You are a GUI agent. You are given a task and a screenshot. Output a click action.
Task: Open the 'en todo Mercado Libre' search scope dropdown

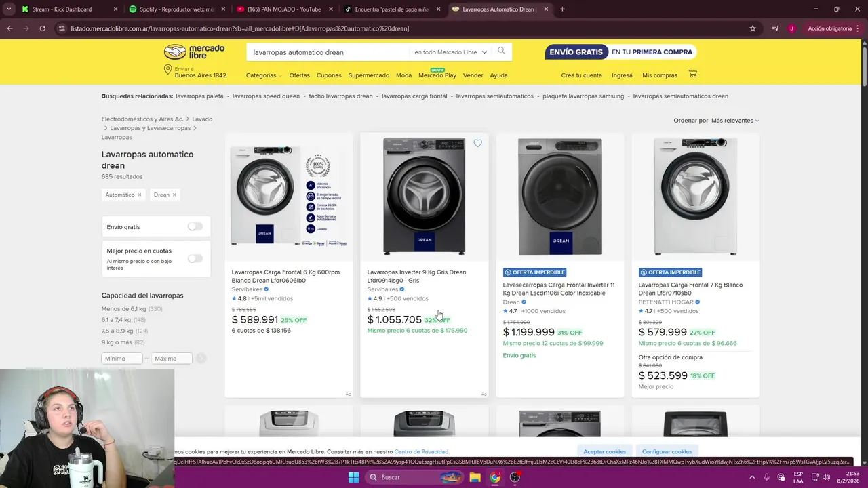pos(450,52)
